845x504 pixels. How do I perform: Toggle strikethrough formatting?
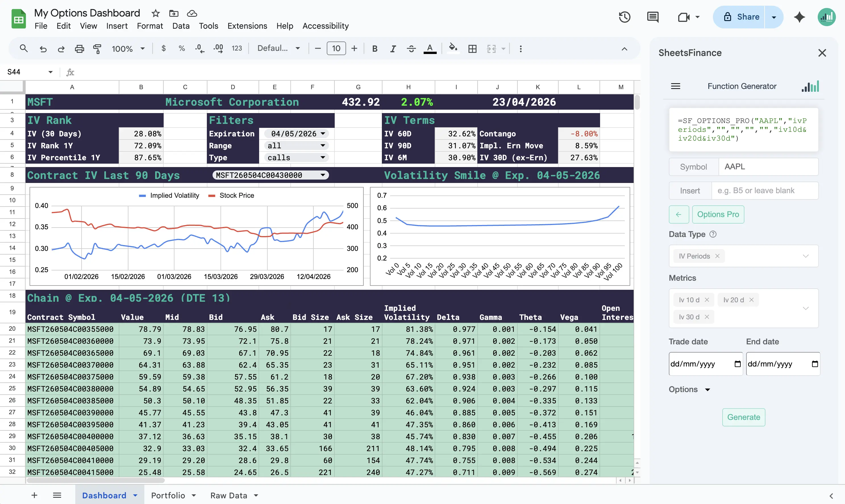411,49
